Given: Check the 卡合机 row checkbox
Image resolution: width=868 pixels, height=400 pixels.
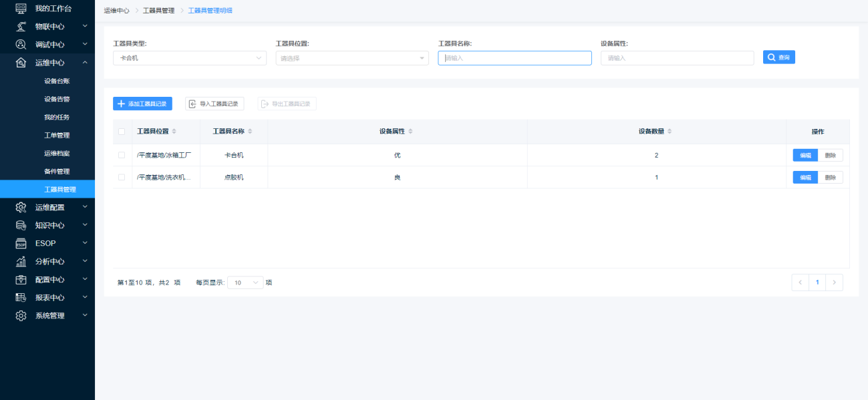Looking at the screenshot, I should (x=122, y=155).
